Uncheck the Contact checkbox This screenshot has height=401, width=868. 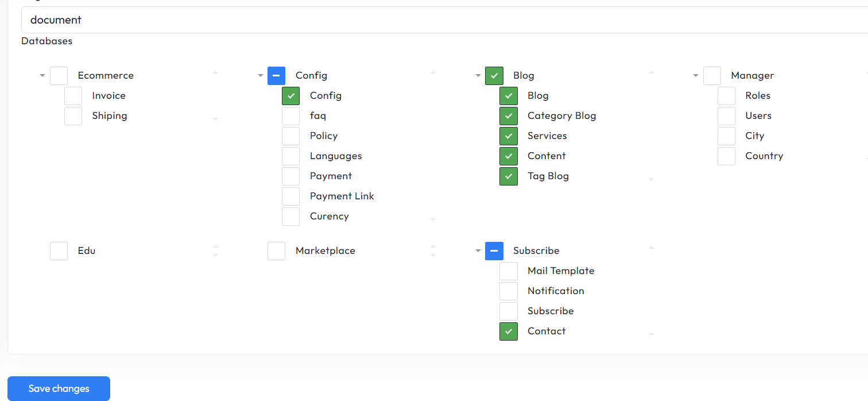[508, 331]
